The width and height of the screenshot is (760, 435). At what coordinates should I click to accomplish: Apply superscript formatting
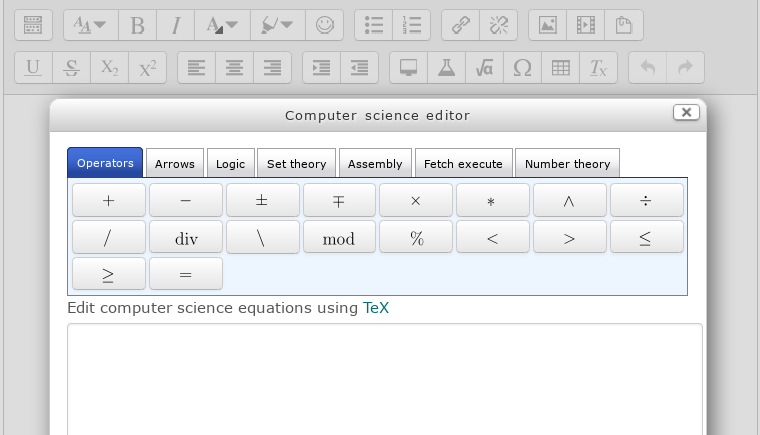(148, 67)
